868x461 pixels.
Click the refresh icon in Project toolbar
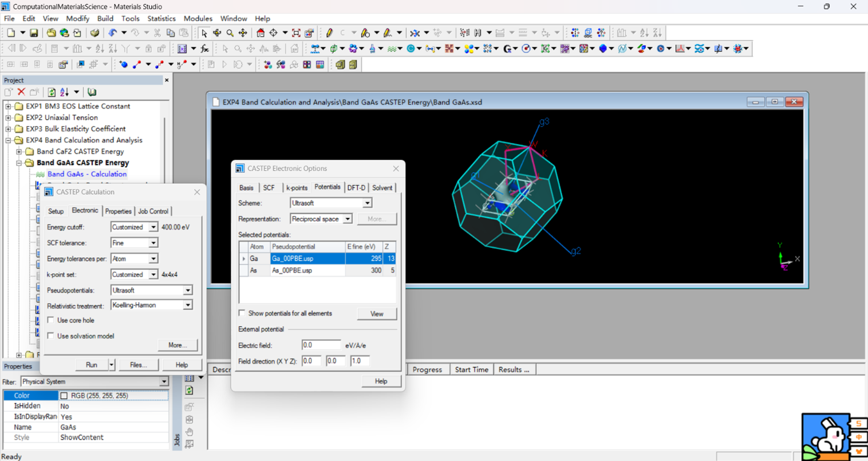52,92
